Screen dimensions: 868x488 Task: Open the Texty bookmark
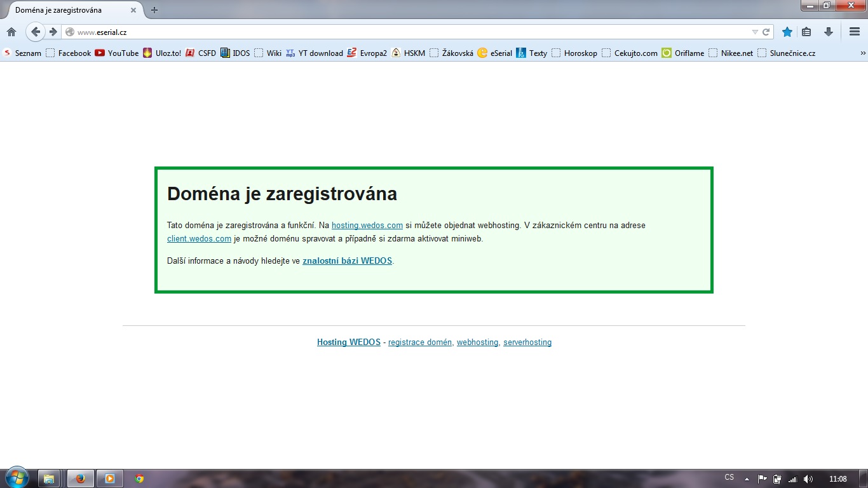[x=532, y=53]
